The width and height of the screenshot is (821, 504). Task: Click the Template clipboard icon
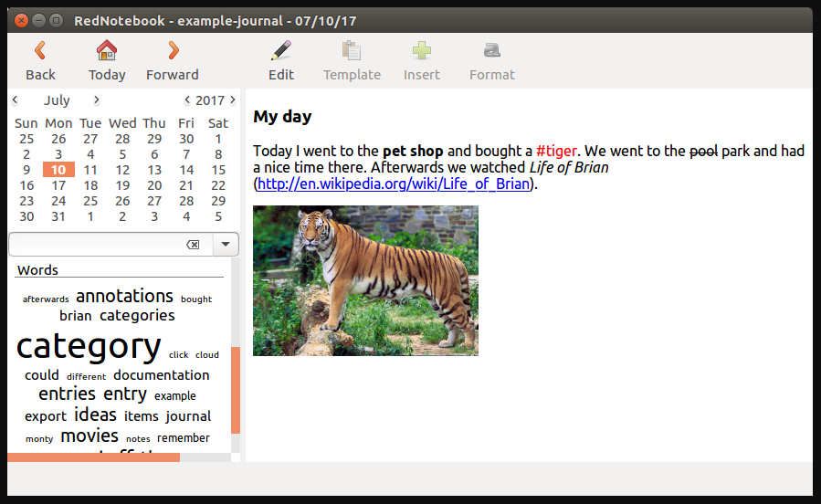(352, 51)
